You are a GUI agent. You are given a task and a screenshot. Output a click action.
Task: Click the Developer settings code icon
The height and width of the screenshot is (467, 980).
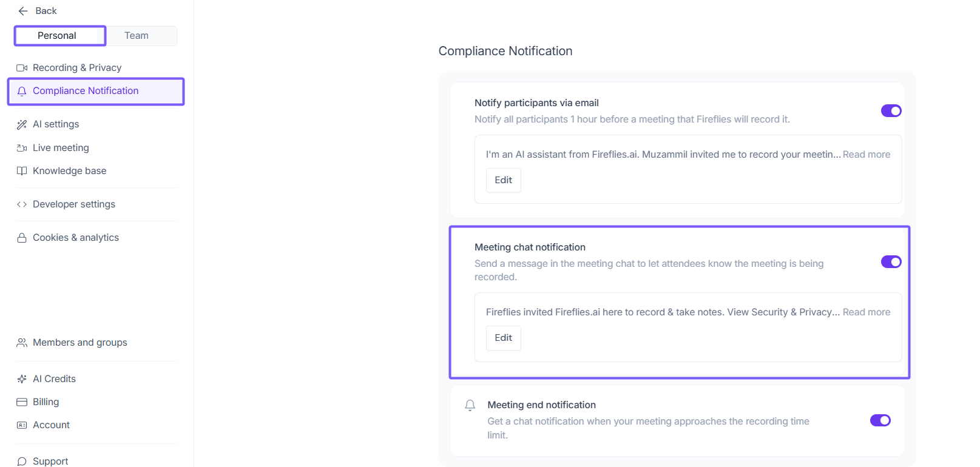pyautogui.click(x=22, y=204)
